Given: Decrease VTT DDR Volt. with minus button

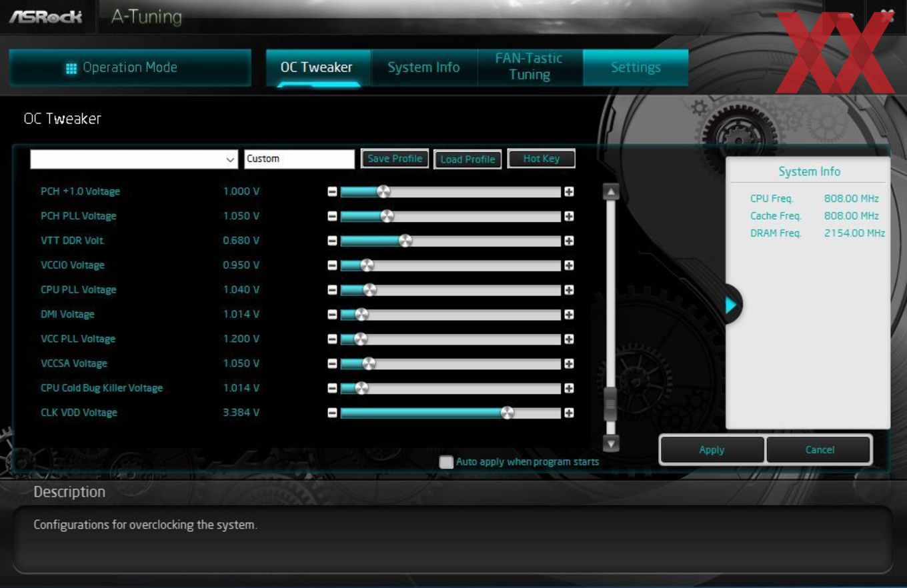Looking at the screenshot, I should click(x=332, y=241).
